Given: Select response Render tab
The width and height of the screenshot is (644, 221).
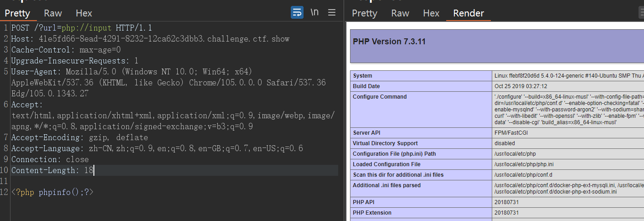Looking at the screenshot, I should [x=469, y=13].
